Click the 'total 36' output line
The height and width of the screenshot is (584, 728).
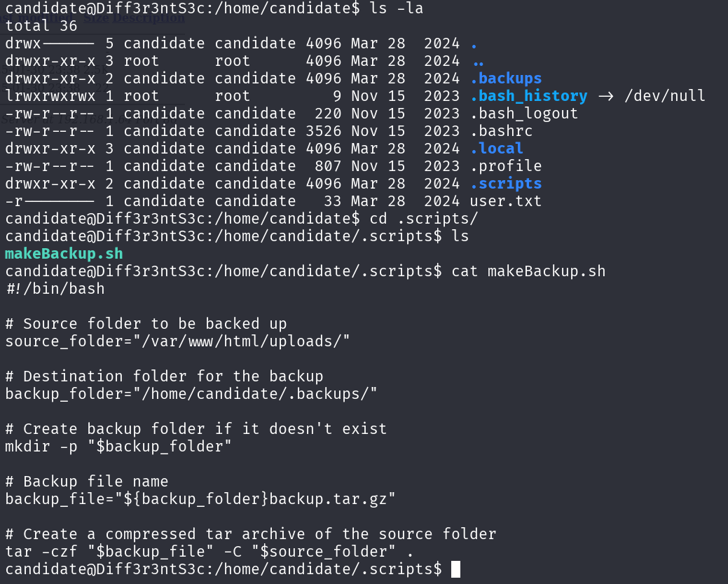point(41,26)
